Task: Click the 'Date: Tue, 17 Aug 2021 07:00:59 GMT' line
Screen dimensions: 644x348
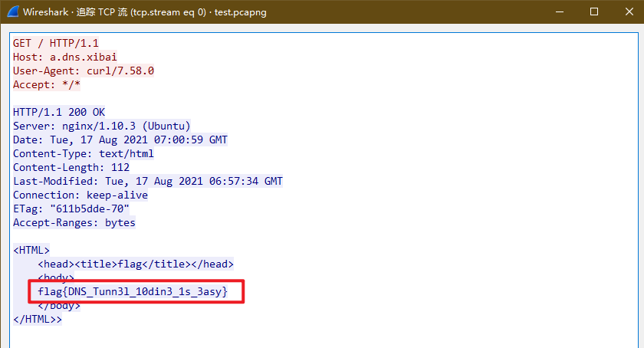Action: [x=120, y=140]
